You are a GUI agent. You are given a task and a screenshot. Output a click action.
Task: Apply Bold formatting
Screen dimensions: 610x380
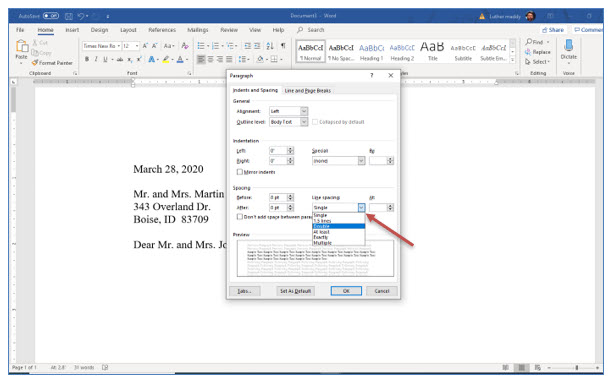[87, 59]
